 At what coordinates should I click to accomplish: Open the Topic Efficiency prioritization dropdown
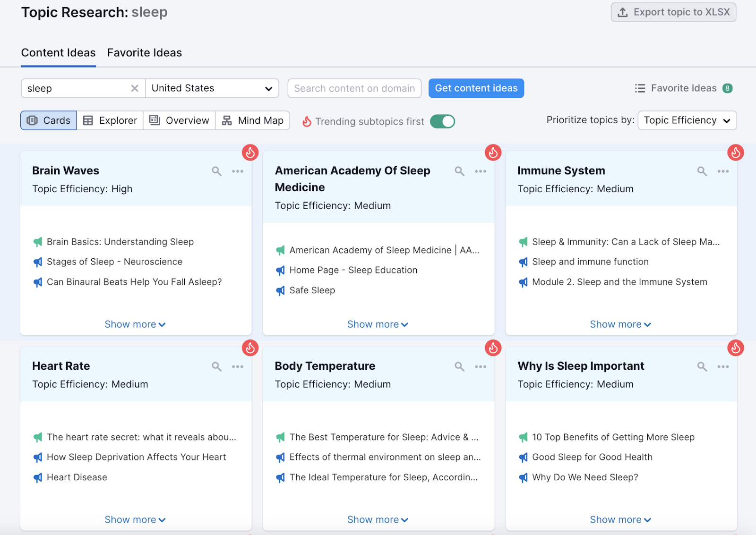[x=687, y=120]
